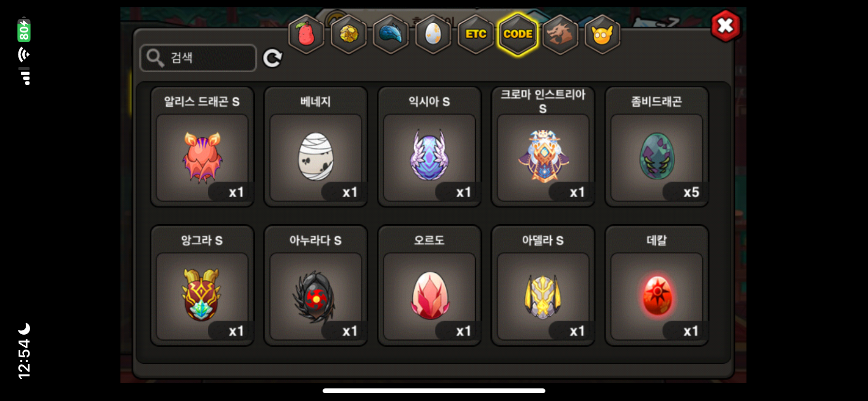Open the red fruit food category tab

tap(306, 34)
